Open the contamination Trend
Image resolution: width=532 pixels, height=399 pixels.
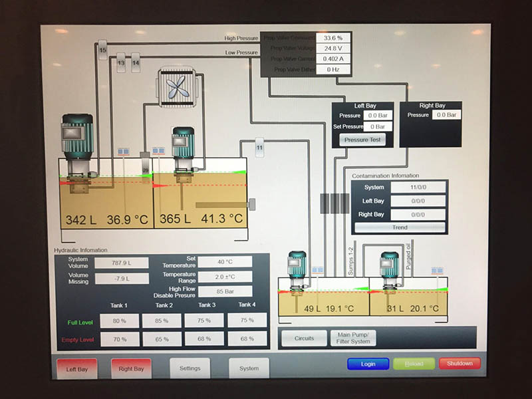tap(400, 227)
